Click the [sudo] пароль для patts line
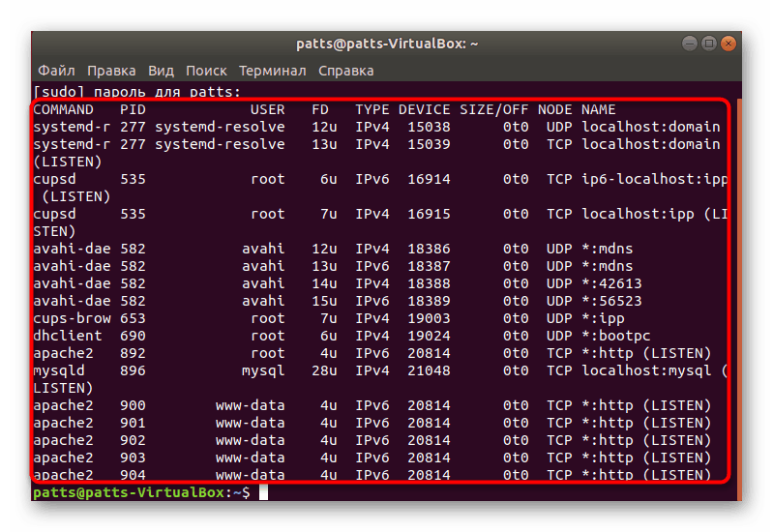This screenshot has width=773, height=532. [x=136, y=92]
